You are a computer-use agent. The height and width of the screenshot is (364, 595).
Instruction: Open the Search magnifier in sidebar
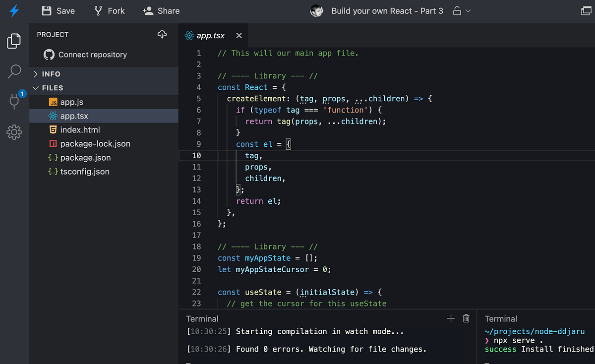coord(14,71)
